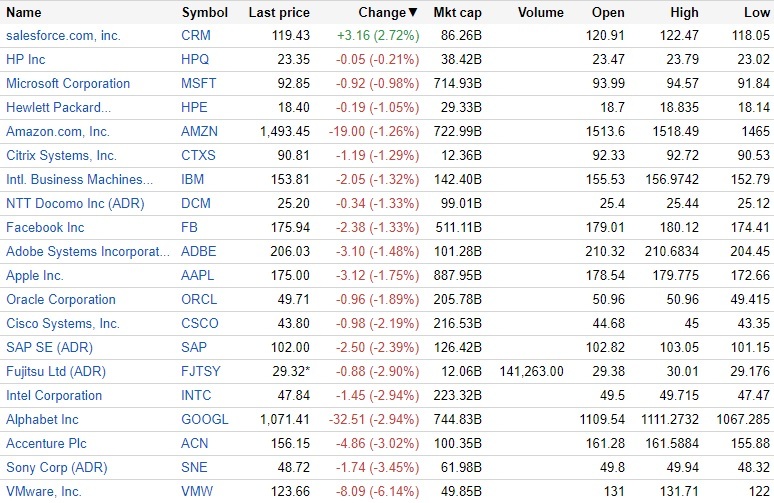
Task: Open the CSCO ticker link
Action: coord(200,324)
